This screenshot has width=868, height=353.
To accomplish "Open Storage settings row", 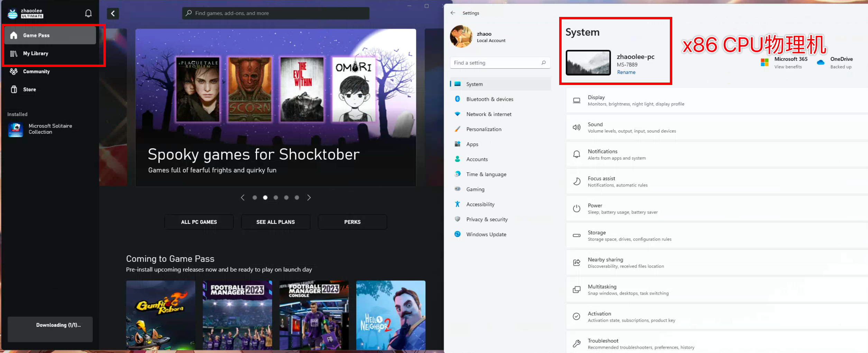I will [x=717, y=236].
